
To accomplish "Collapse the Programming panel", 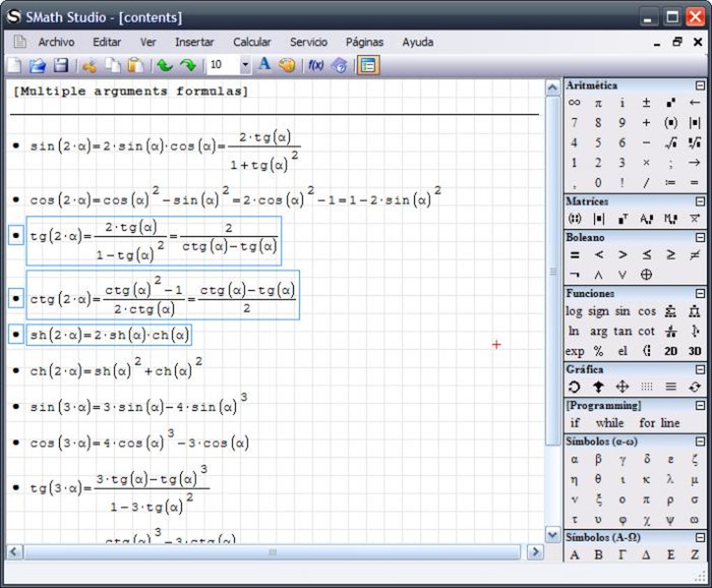I will (700, 405).
